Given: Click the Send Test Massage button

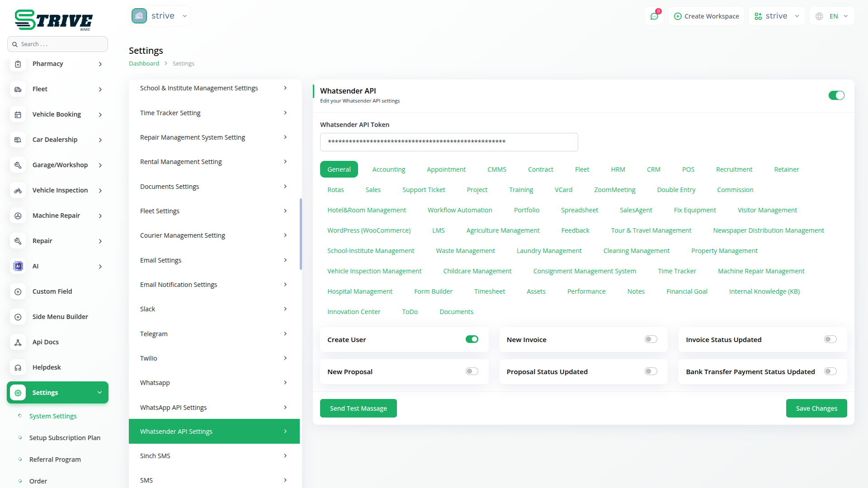Looking at the screenshot, I should click(x=358, y=408).
